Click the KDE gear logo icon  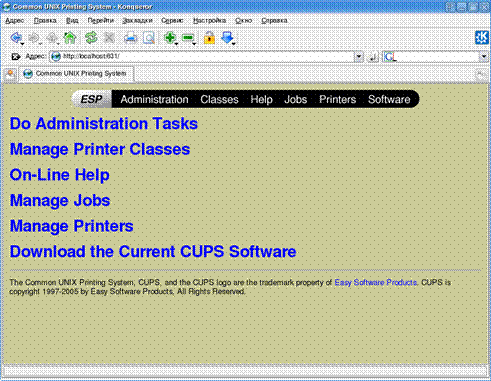482,38
